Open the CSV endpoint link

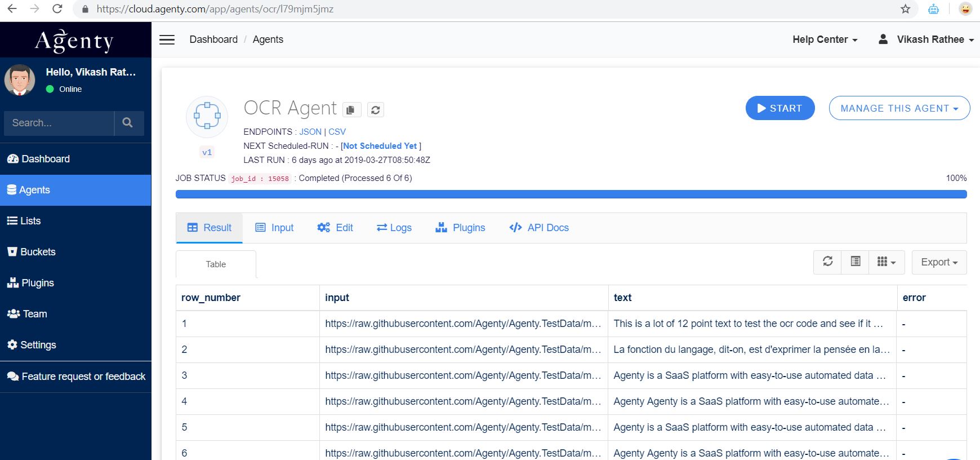click(337, 132)
